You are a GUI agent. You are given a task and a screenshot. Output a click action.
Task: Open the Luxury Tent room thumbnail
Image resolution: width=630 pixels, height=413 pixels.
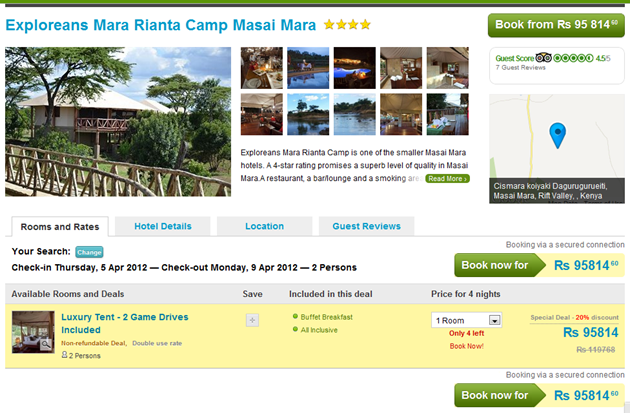[32, 331]
